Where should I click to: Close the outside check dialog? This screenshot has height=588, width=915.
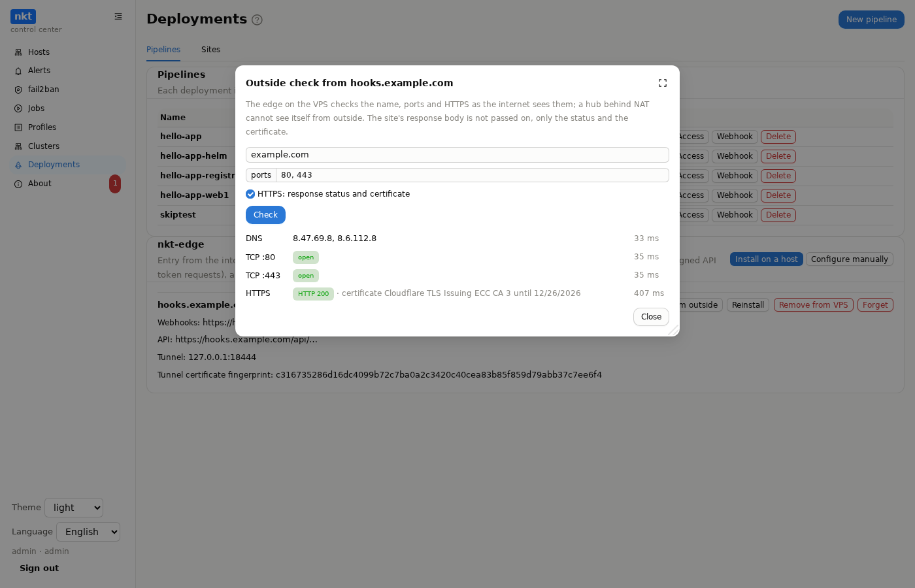click(x=651, y=317)
